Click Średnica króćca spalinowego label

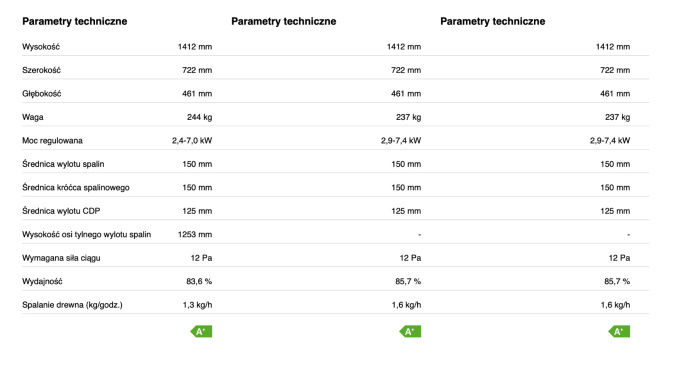tap(76, 187)
